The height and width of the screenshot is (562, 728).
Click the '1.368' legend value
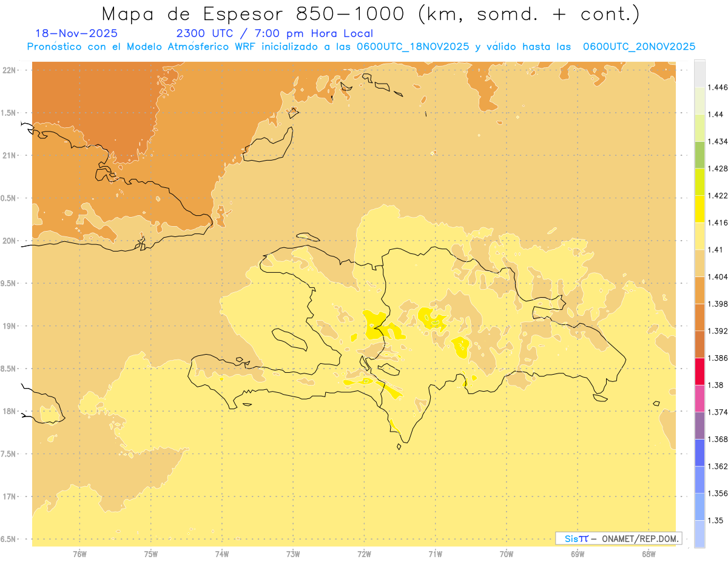coord(718,439)
